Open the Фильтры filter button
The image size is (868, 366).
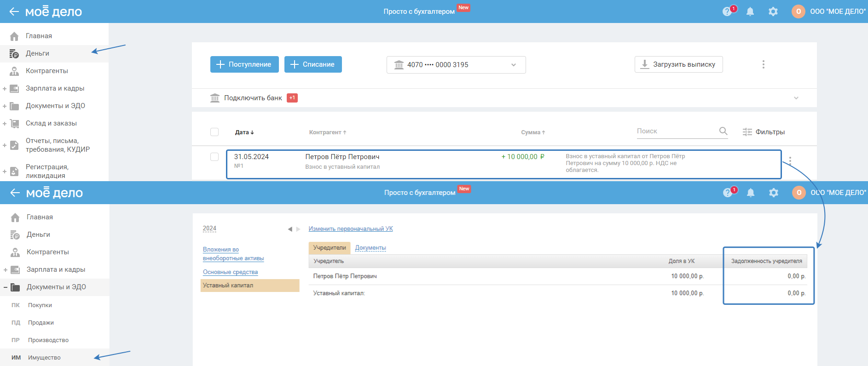click(764, 132)
